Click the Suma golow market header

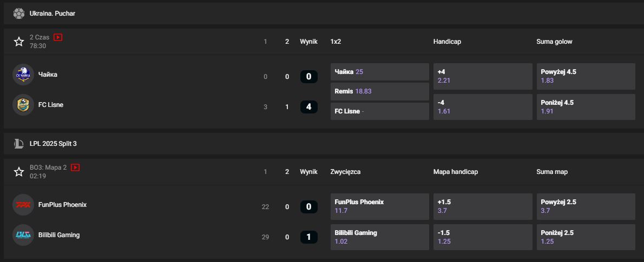pyautogui.click(x=554, y=42)
